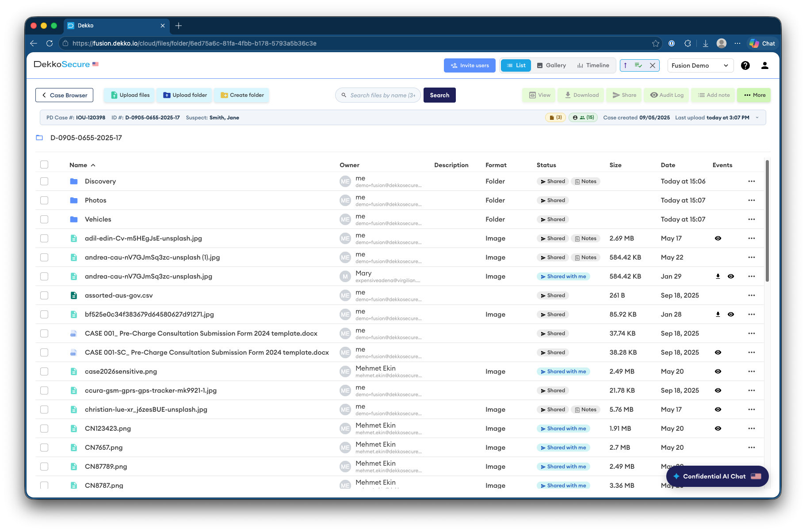Open three-dot menu for assorted-aus-gov.csv
The height and width of the screenshot is (532, 806).
click(x=752, y=295)
